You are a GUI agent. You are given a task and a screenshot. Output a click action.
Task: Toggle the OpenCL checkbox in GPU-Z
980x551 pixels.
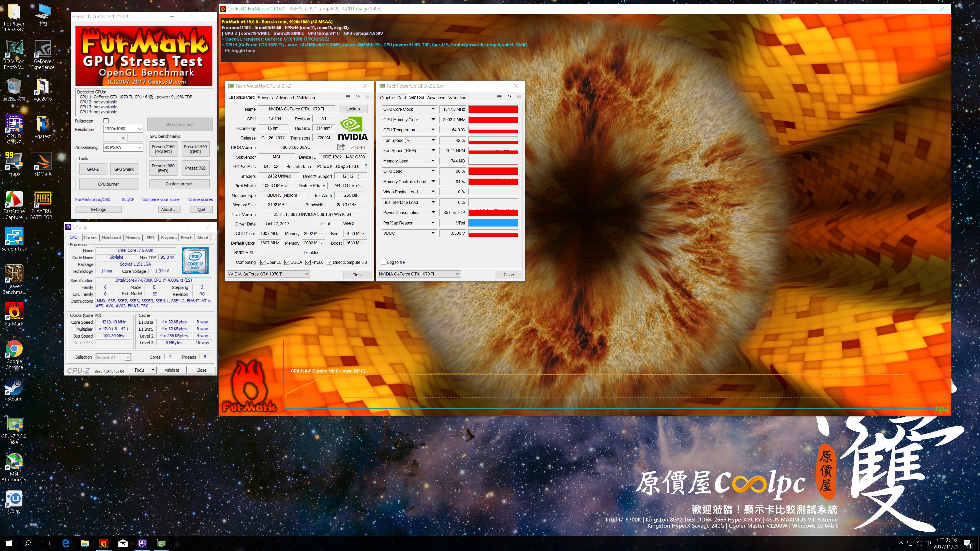click(x=263, y=262)
